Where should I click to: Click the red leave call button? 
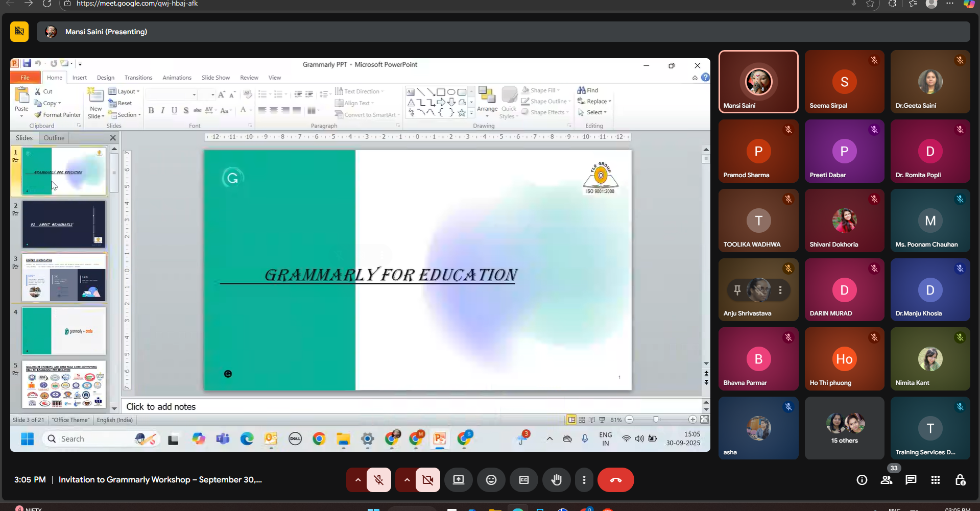pos(615,480)
